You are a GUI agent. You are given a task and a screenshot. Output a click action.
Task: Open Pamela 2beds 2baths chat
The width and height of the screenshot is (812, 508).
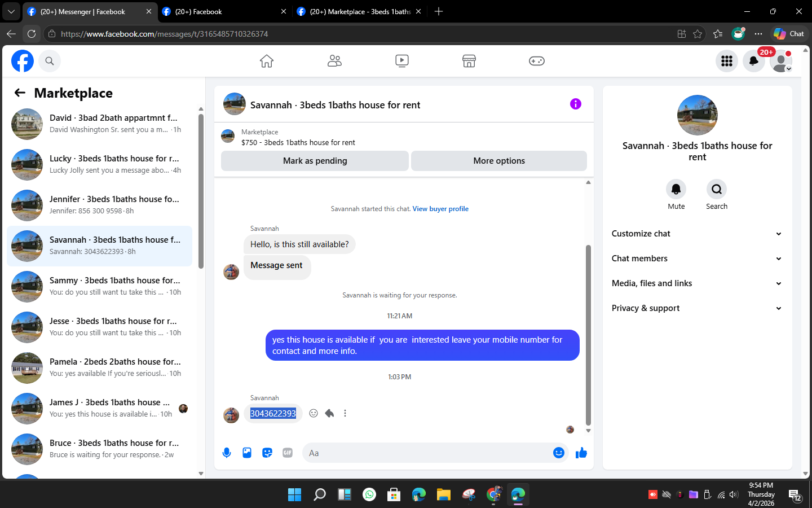[99, 368]
